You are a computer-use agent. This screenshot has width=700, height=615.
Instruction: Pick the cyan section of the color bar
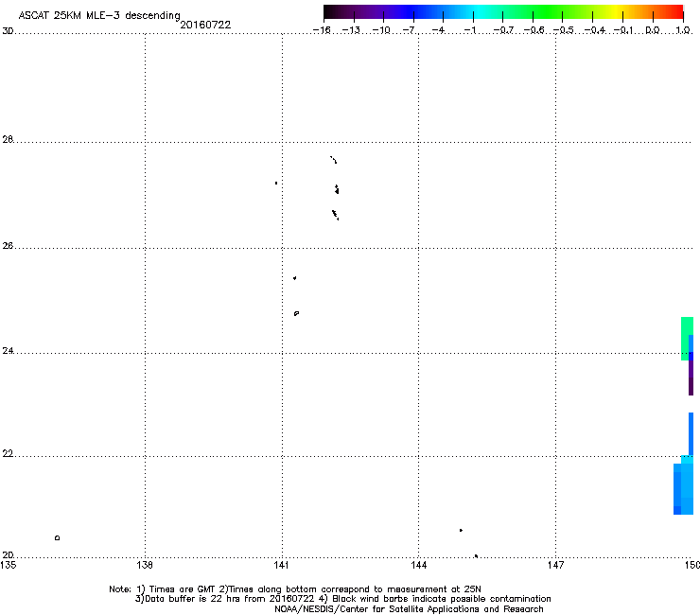click(x=480, y=12)
